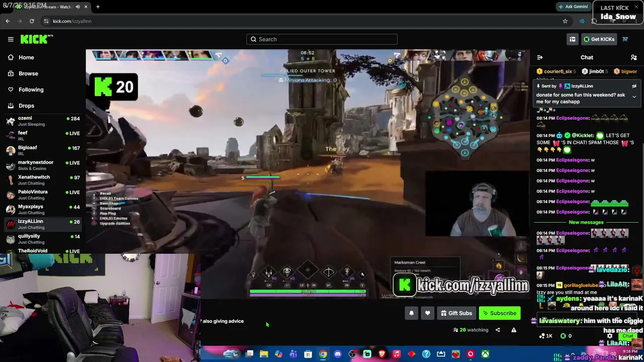Click the Gift Subs button

(x=456, y=313)
